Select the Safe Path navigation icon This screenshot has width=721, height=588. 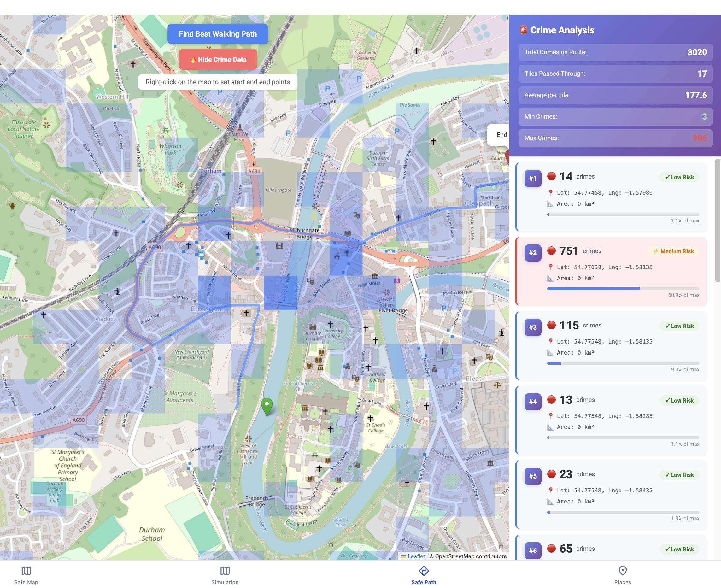[424, 571]
